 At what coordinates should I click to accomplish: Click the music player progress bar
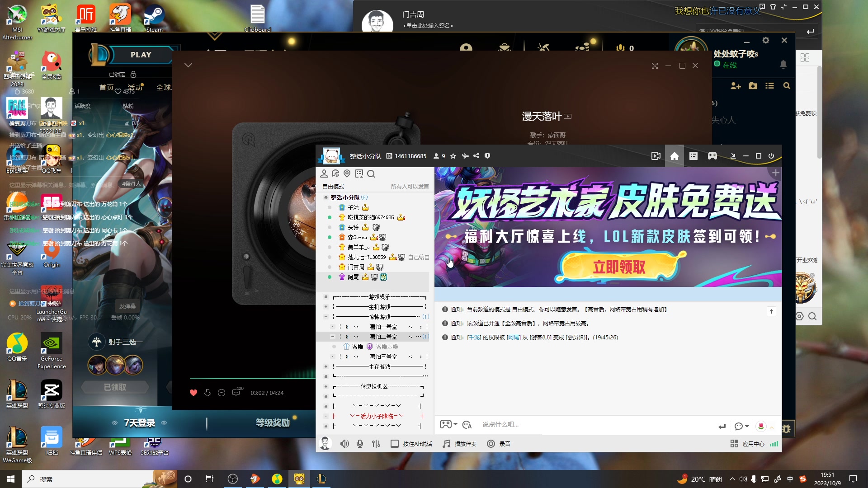[x=253, y=378]
